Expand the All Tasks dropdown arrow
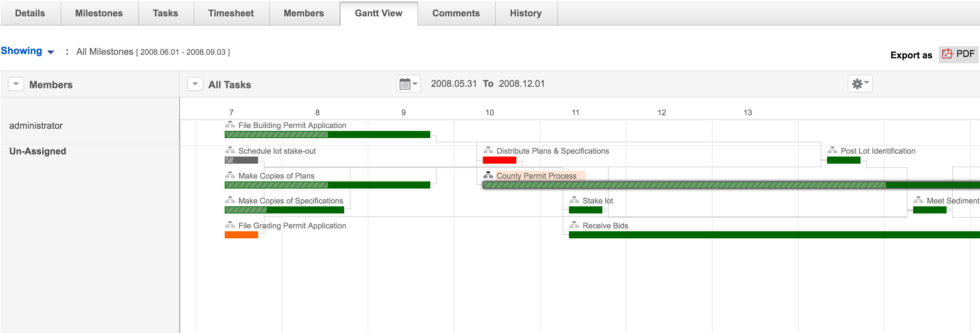Viewport: 980px width, 333px height. (x=195, y=84)
